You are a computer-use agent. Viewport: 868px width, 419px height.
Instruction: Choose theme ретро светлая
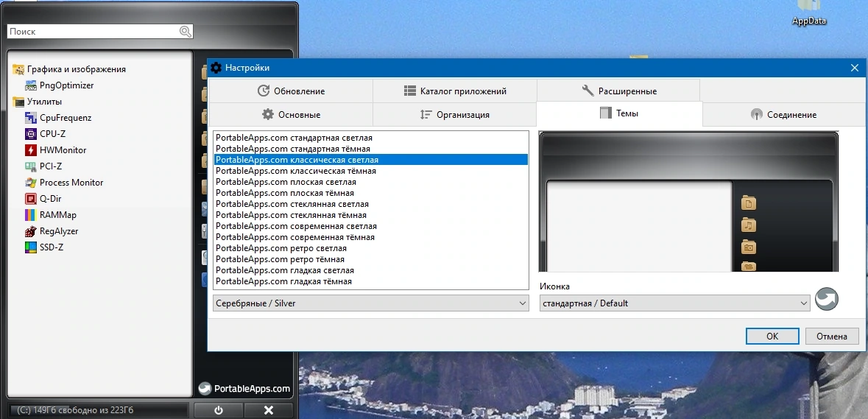tap(371, 248)
